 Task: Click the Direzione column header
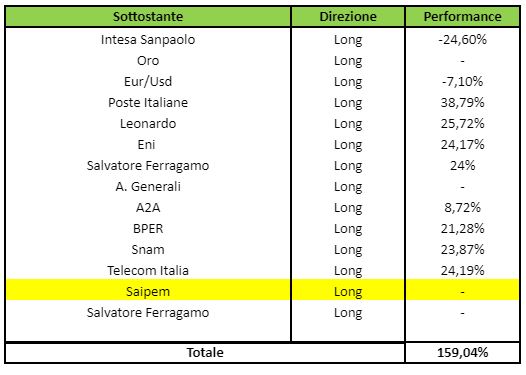[348, 16]
